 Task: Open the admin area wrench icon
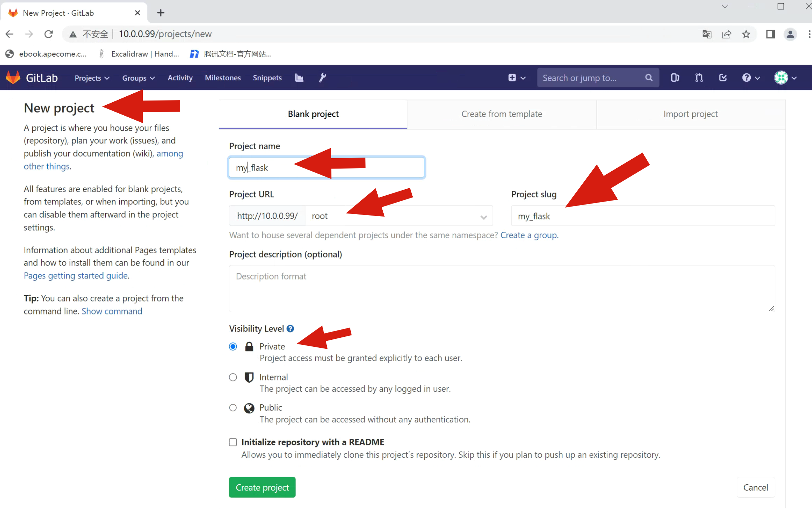pos(322,78)
